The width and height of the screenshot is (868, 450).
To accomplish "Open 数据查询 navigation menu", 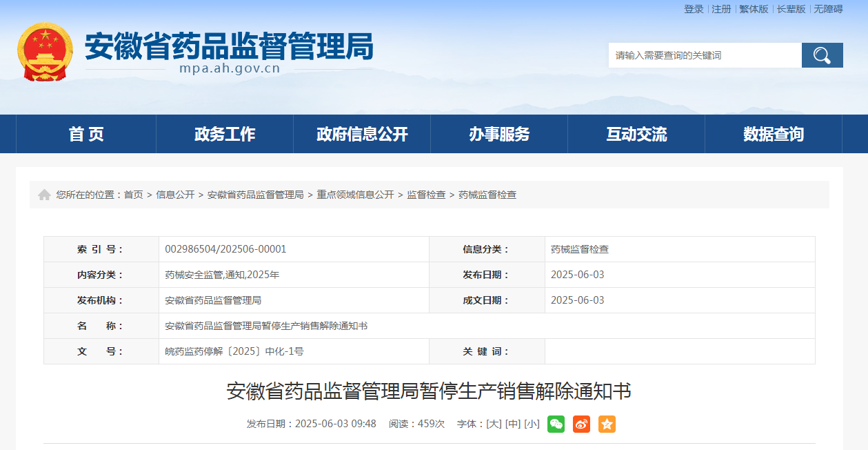I will pos(774,134).
